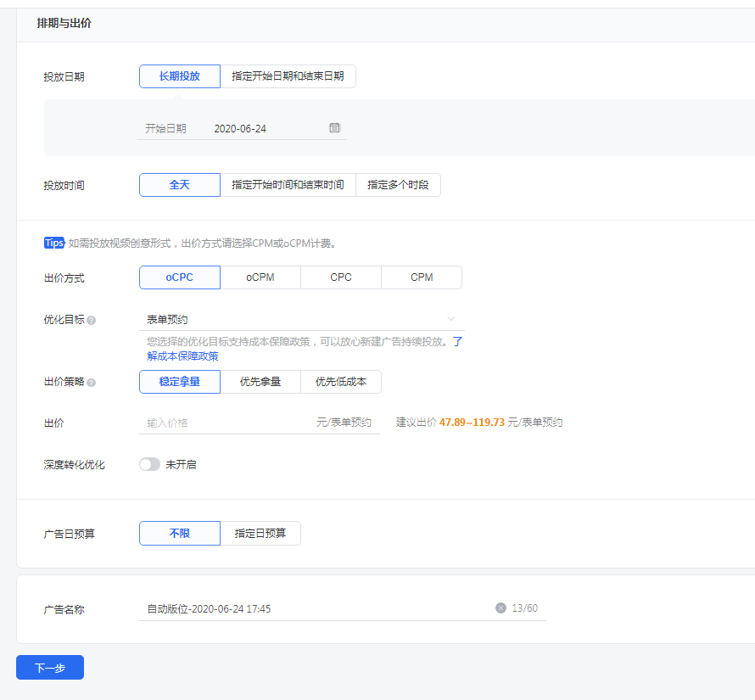
Task: Select 指定多个时段 time option
Action: 398,185
